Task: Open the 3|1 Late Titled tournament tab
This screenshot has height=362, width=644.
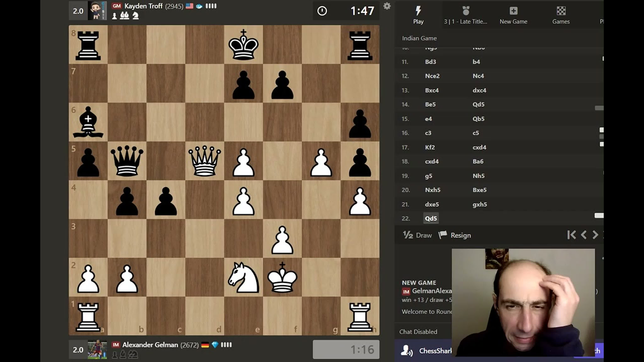Action: 466,15
